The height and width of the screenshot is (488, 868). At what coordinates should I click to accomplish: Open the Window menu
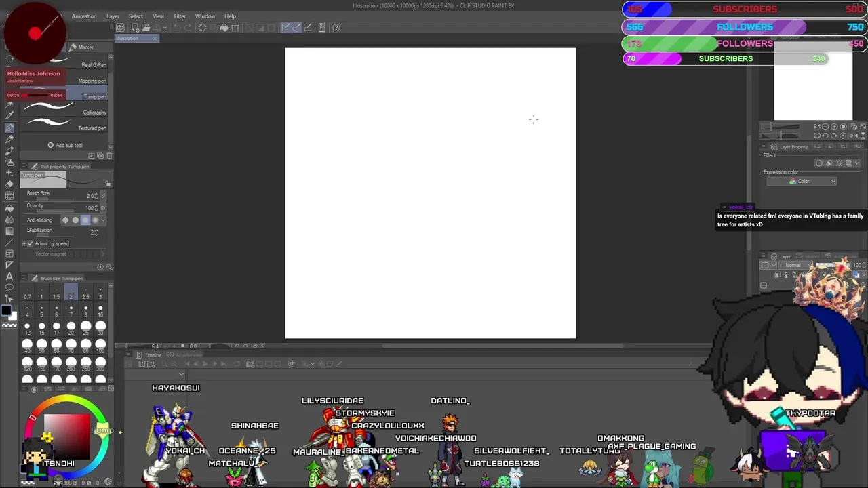pyautogui.click(x=205, y=16)
